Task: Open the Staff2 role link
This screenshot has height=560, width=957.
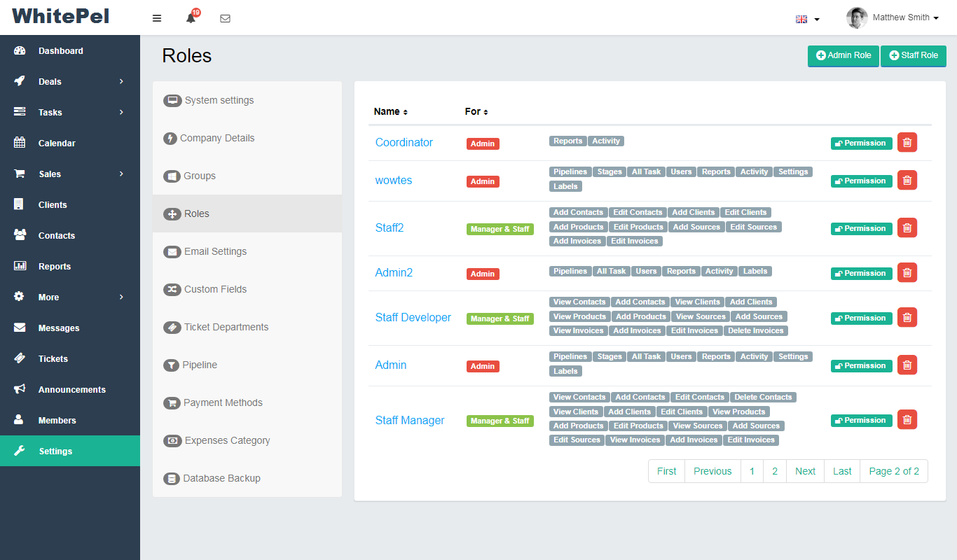Action: [390, 228]
